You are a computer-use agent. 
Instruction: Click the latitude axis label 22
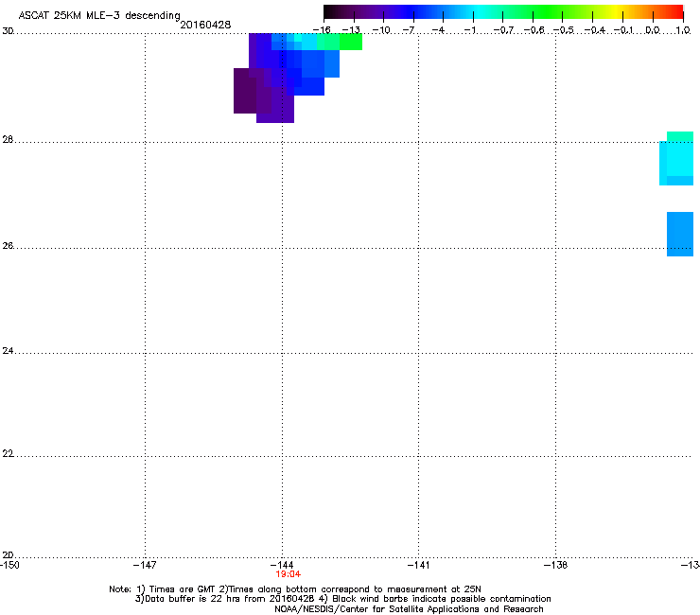(x=8, y=454)
